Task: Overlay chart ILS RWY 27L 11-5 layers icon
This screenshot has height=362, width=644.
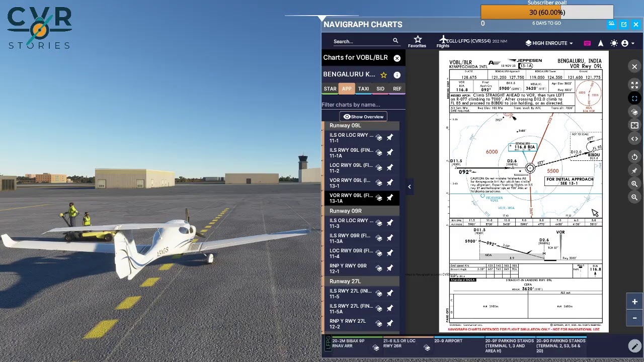Action: tap(379, 294)
